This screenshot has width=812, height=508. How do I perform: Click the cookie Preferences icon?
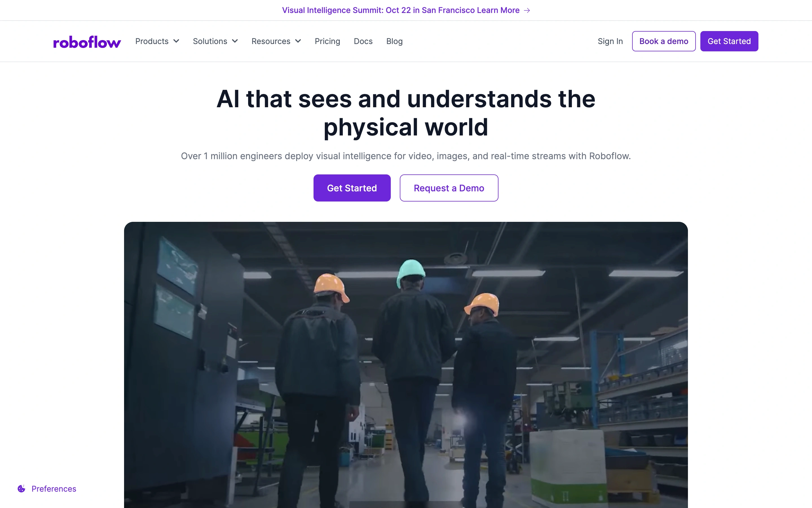pos(21,489)
